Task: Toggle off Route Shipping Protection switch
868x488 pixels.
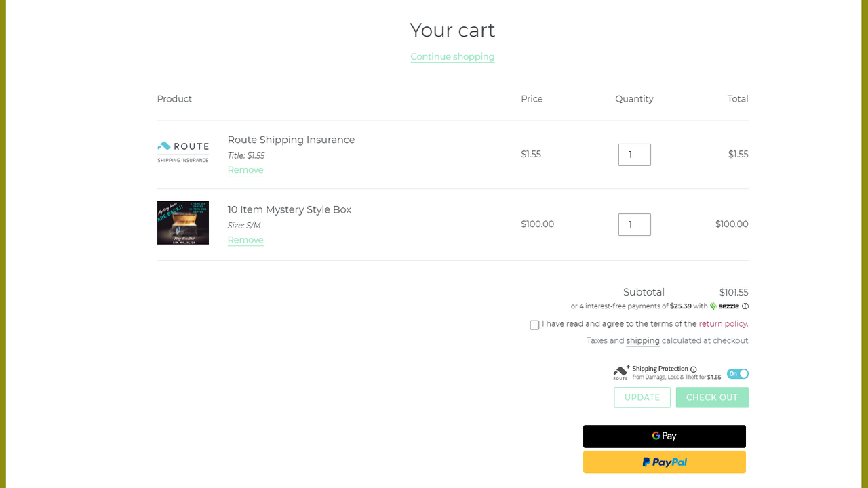Action: pyautogui.click(x=738, y=373)
